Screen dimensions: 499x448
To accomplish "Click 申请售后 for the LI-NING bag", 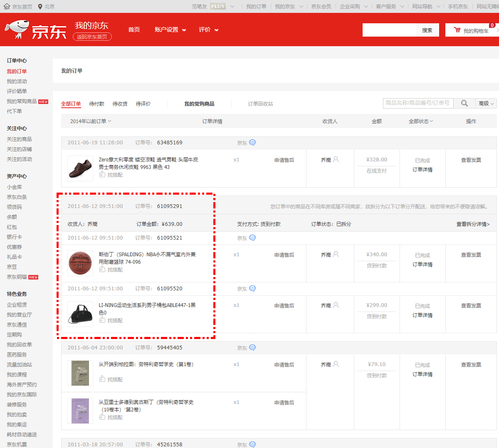I will [x=284, y=305].
